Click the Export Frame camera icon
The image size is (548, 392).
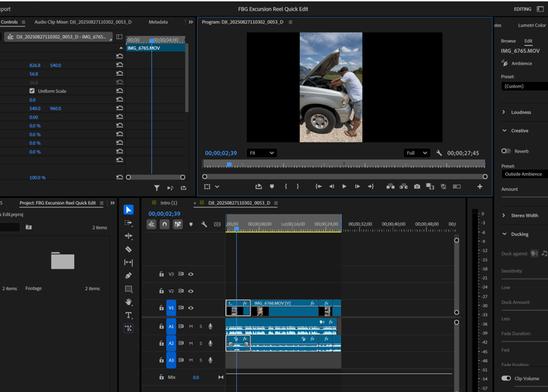[417, 187]
